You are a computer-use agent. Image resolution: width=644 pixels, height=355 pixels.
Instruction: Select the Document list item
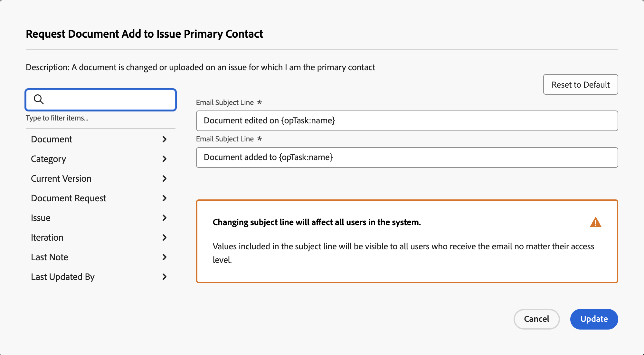pos(52,139)
